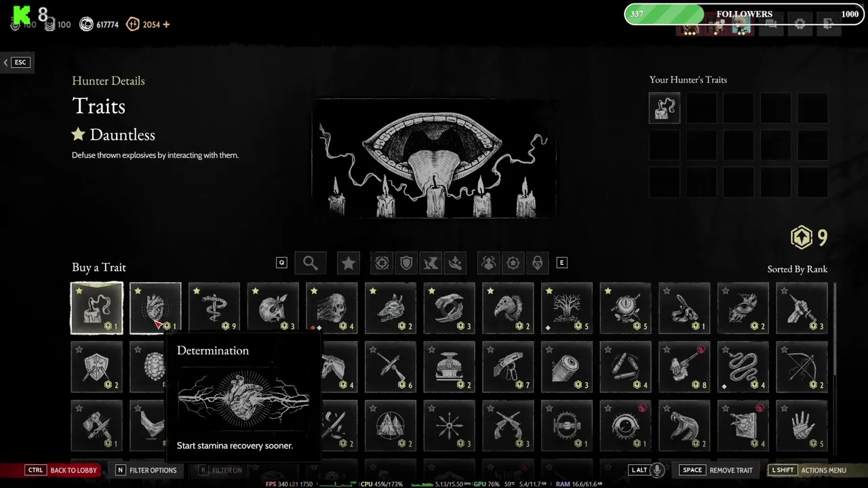Image resolution: width=868 pixels, height=488 pixels.
Task: Open the N Filter Options panel
Action: 146,470
